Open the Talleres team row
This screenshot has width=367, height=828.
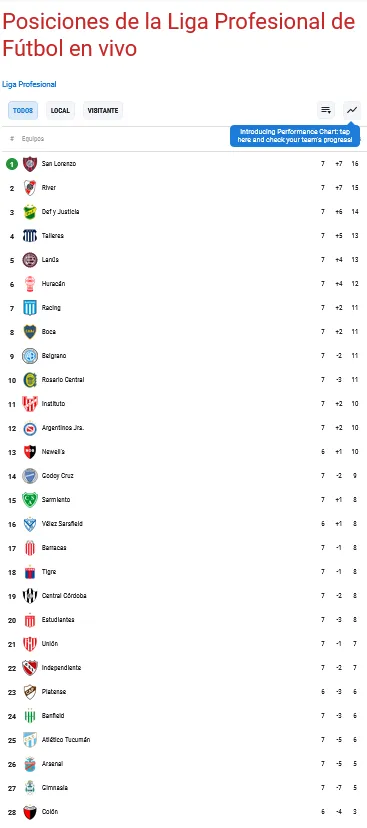(184, 236)
